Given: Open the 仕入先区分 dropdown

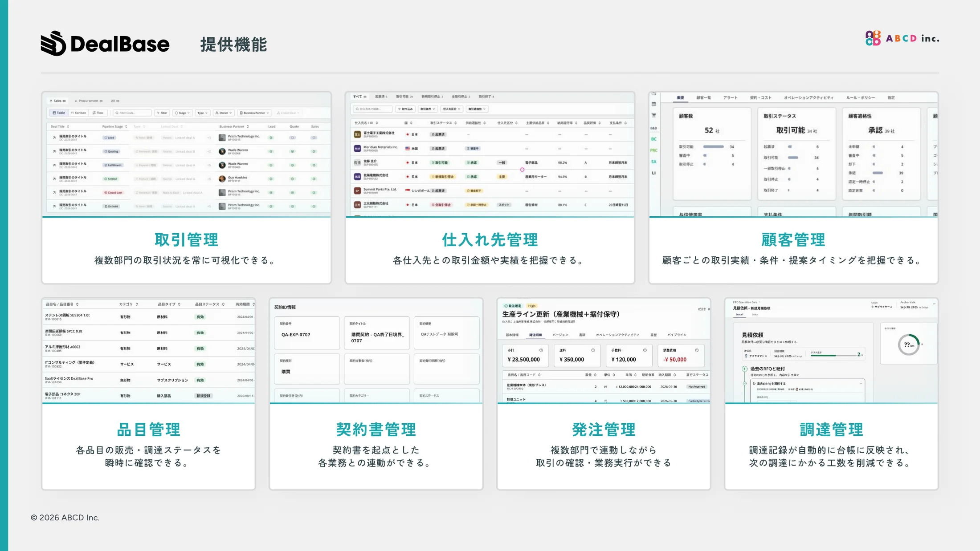Looking at the screenshot, I should click(451, 109).
